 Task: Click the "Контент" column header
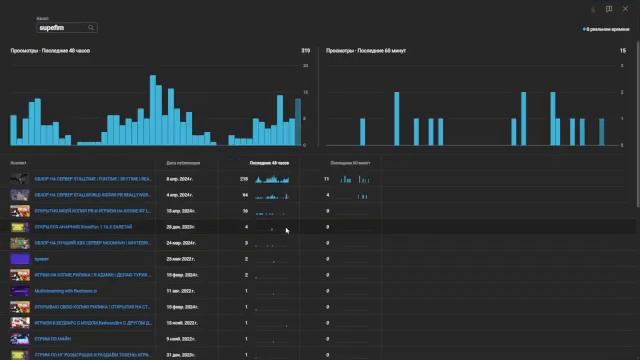click(x=18, y=163)
